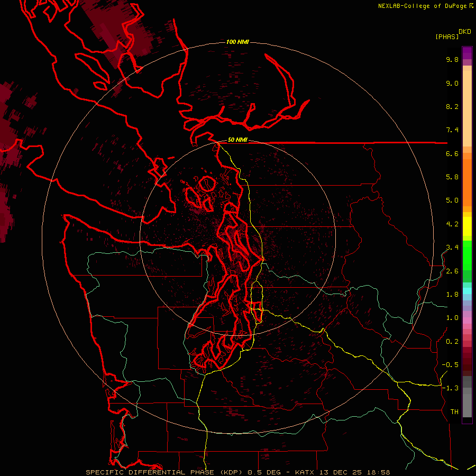This screenshot has width=476, height=476.
Task: Click the 6.6 legend value
Action: coord(452,153)
